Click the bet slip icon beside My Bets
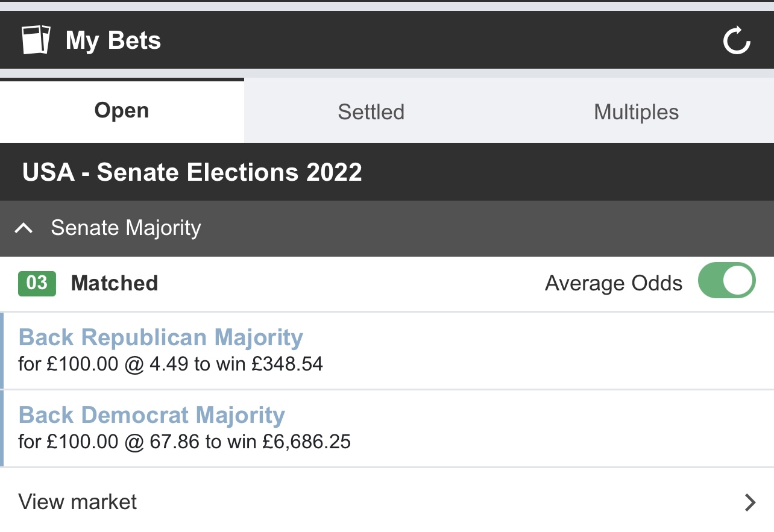Viewport: 774px width, 532px height. (x=36, y=40)
